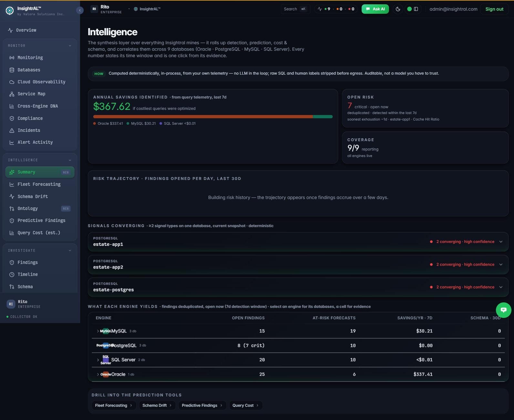Click the health pulse status indicator
The width and height of the screenshot is (514, 420).
point(336,9)
